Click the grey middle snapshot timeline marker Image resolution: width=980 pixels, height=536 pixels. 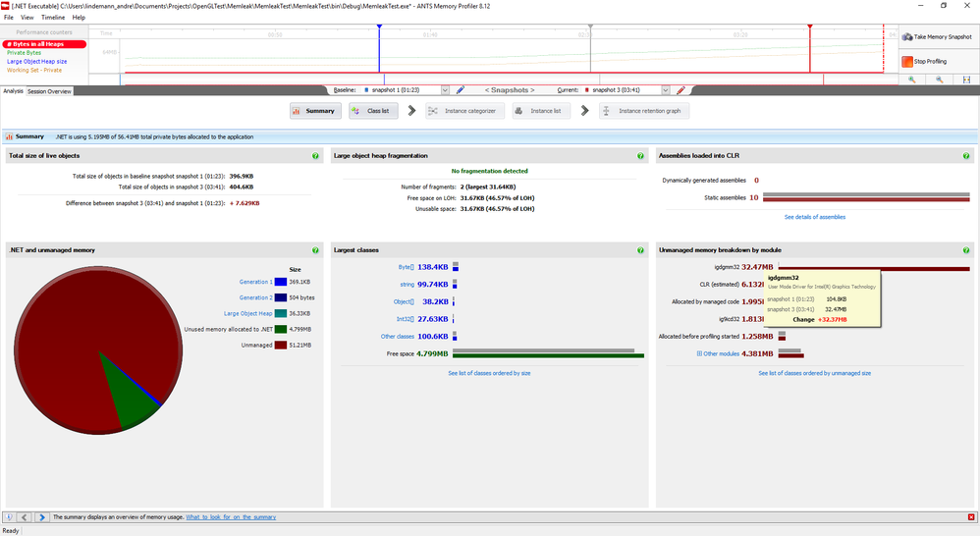(x=590, y=27)
